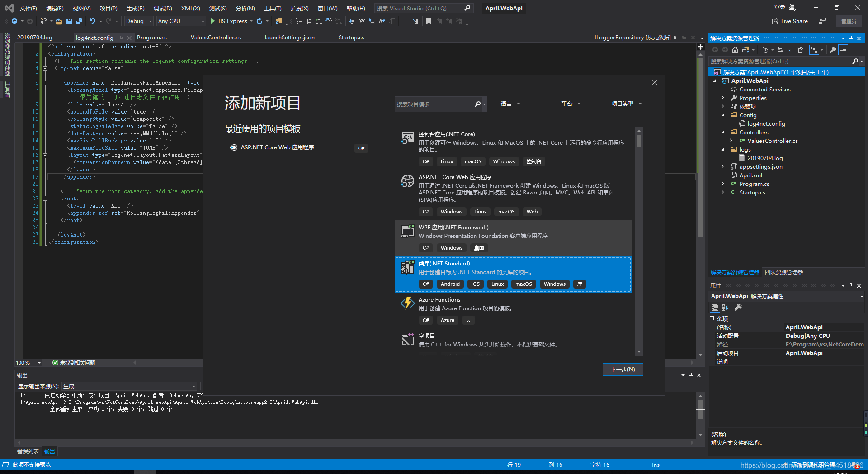The image size is (868, 474).
Task: Click the ASP.NET Core Web 应用程序 globe icon
Action: tap(408, 181)
